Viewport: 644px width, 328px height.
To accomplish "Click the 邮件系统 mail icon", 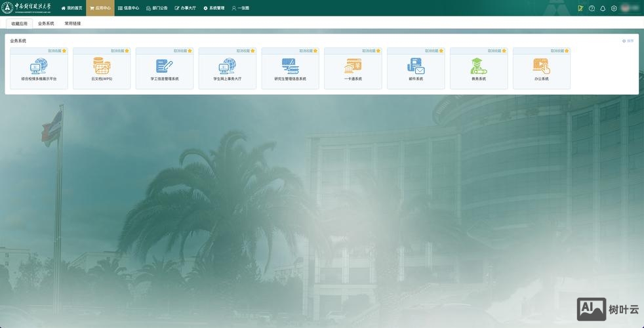I will [416, 66].
